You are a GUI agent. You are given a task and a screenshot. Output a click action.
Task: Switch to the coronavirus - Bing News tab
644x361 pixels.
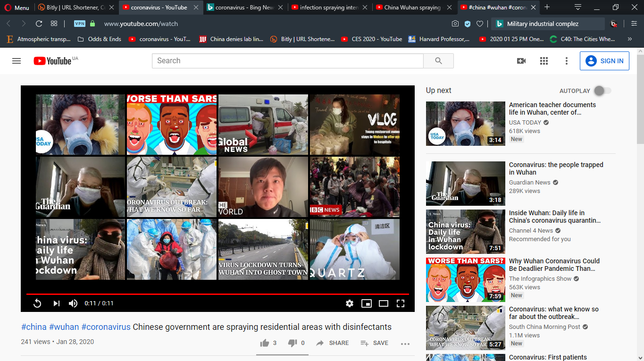(x=244, y=8)
